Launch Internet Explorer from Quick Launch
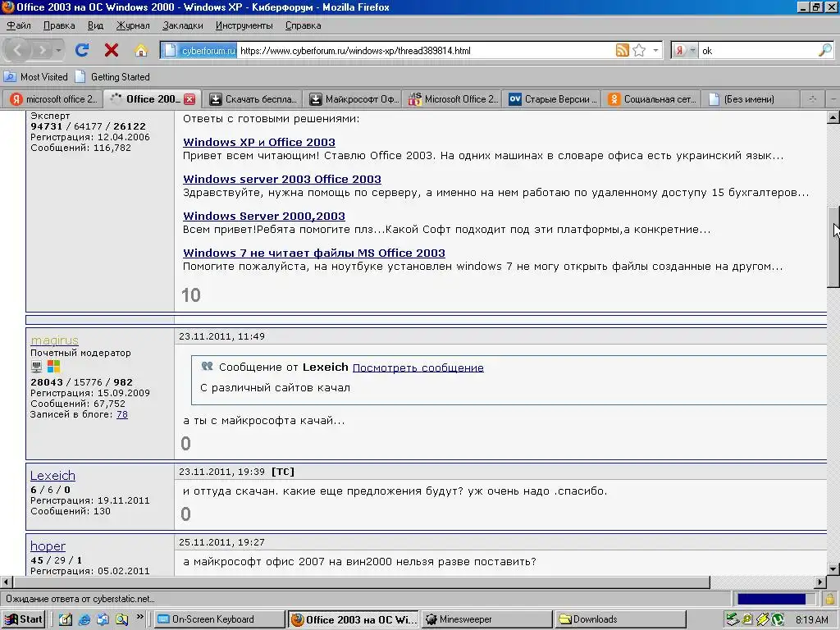840x630 pixels. coord(84,619)
